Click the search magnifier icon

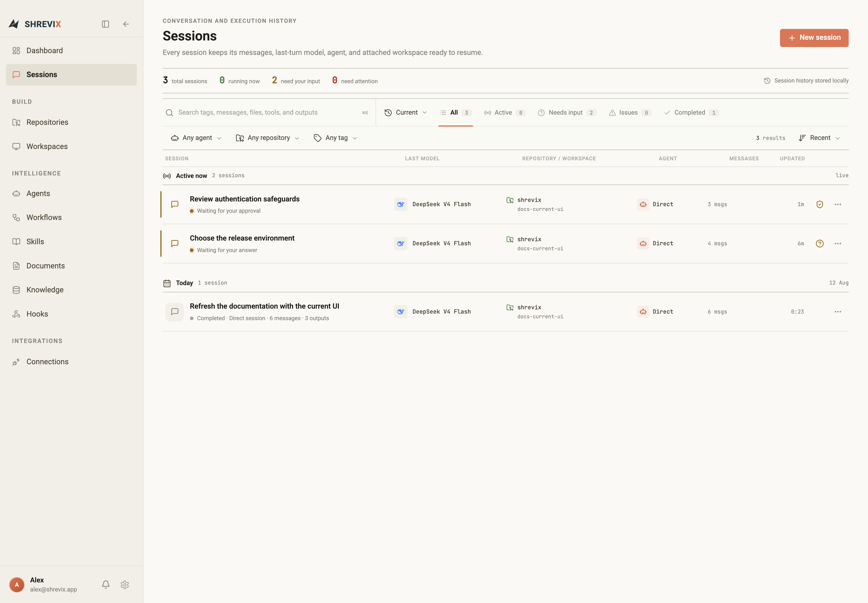169,113
